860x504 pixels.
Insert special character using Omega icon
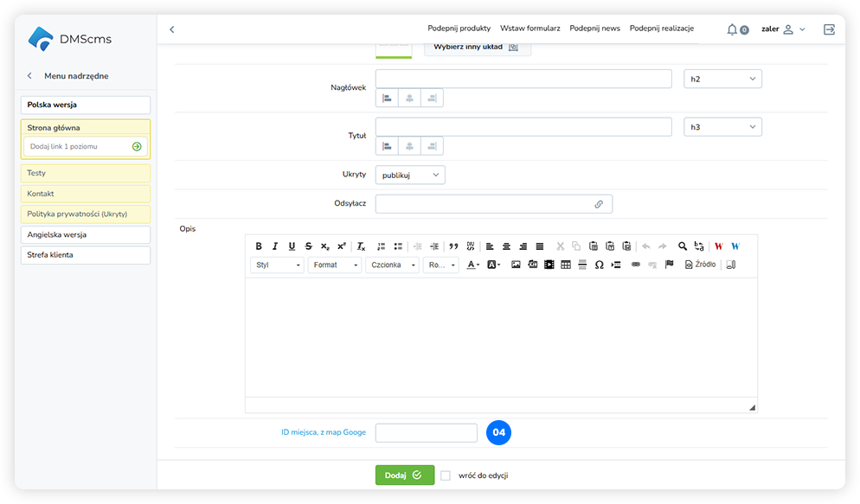599,265
